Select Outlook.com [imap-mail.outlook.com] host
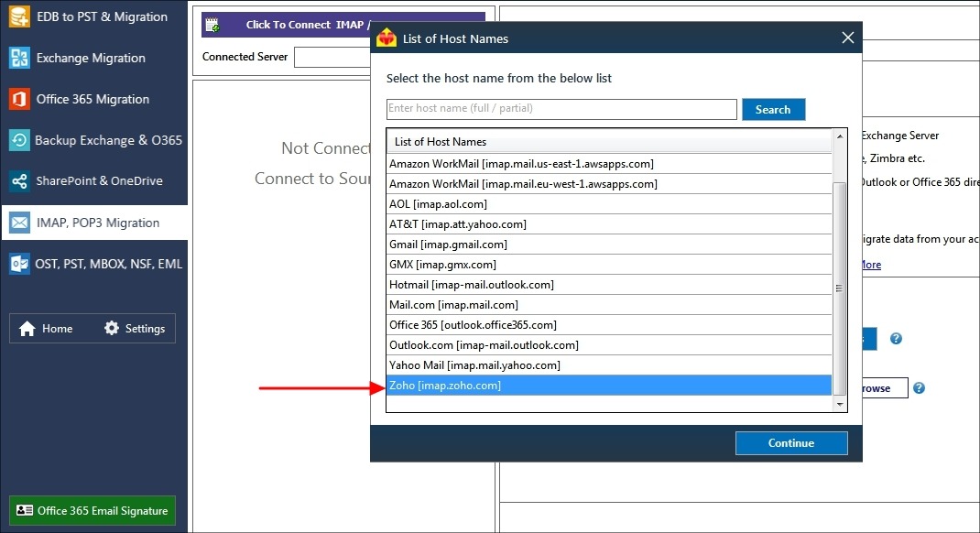This screenshot has width=980, height=533. (609, 345)
